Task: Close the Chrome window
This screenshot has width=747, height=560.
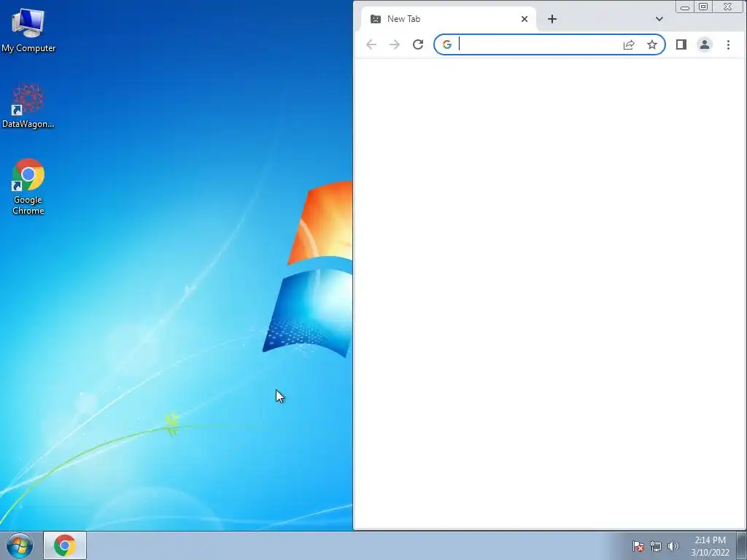Action: pyautogui.click(x=727, y=7)
